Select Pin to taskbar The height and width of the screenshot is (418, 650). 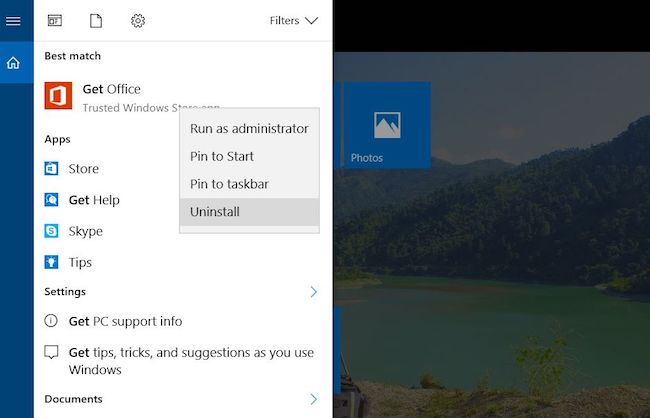249,184
